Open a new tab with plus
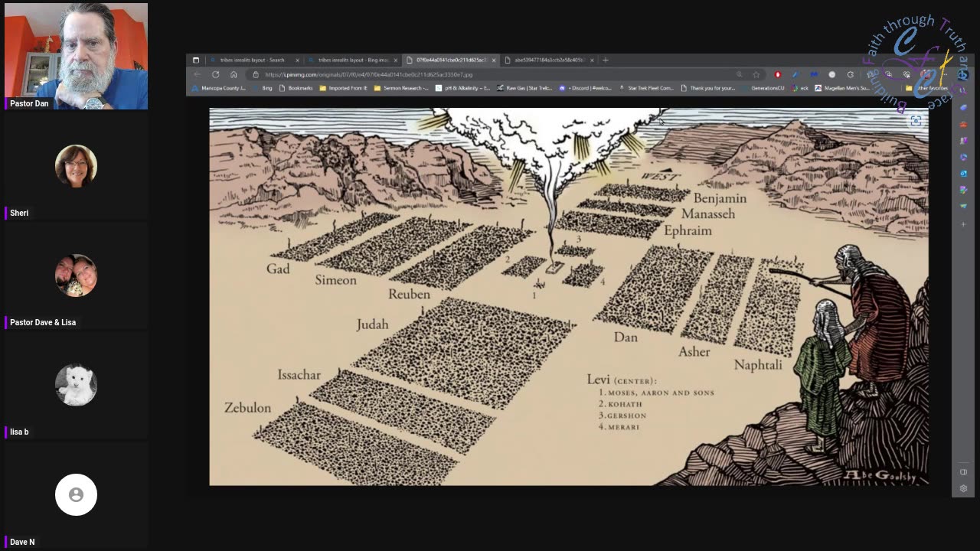 tap(606, 60)
